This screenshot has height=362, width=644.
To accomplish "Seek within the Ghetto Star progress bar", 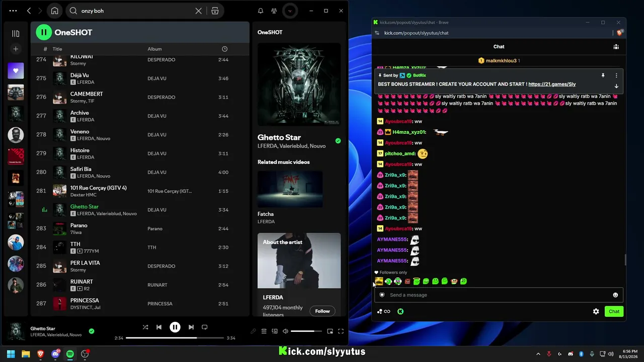I will click(175, 338).
